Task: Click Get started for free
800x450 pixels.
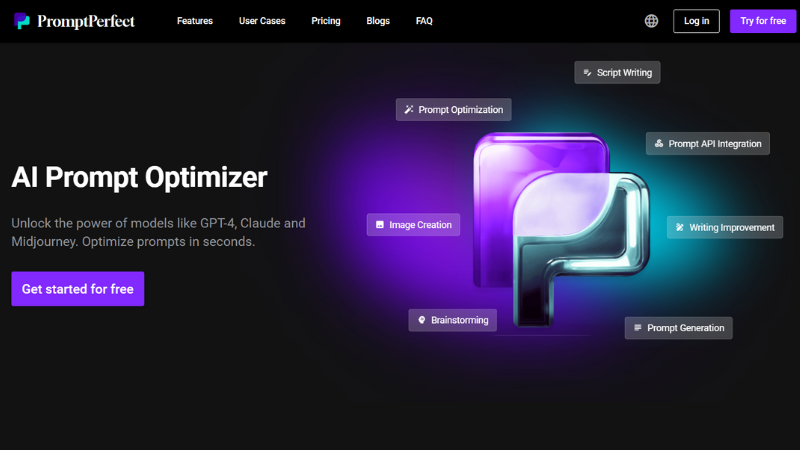Action: click(78, 289)
